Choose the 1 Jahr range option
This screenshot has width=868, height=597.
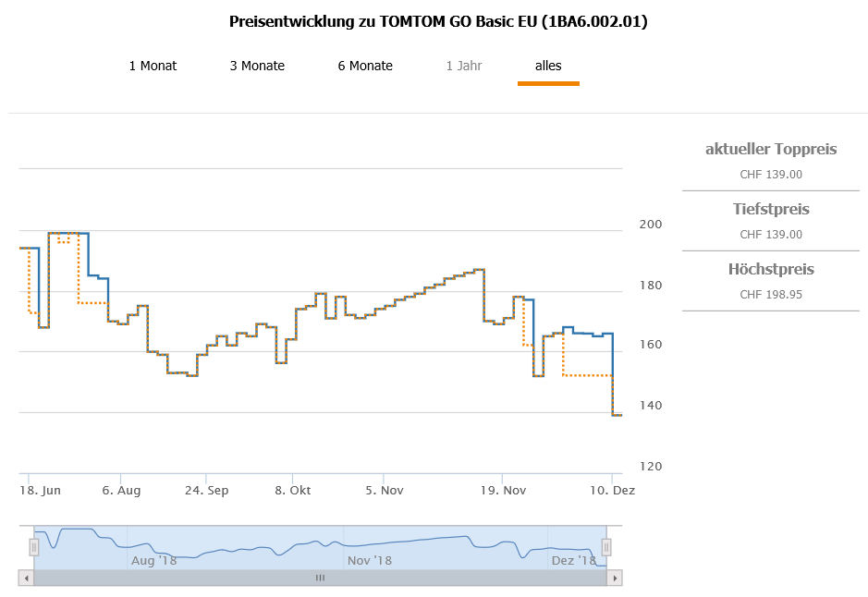click(464, 66)
